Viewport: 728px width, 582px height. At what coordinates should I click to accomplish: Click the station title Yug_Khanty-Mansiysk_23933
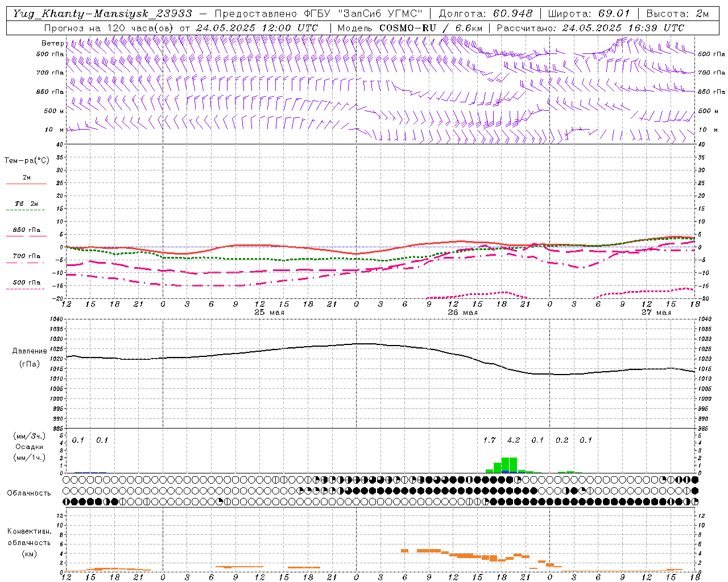tap(102, 14)
